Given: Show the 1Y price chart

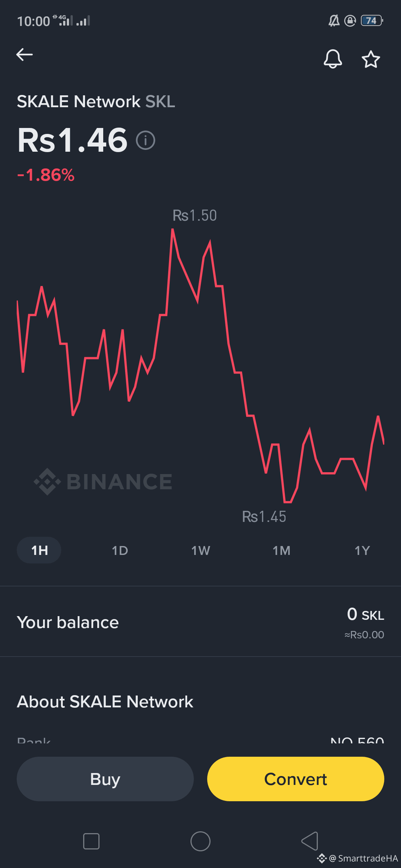Looking at the screenshot, I should point(362,550).
